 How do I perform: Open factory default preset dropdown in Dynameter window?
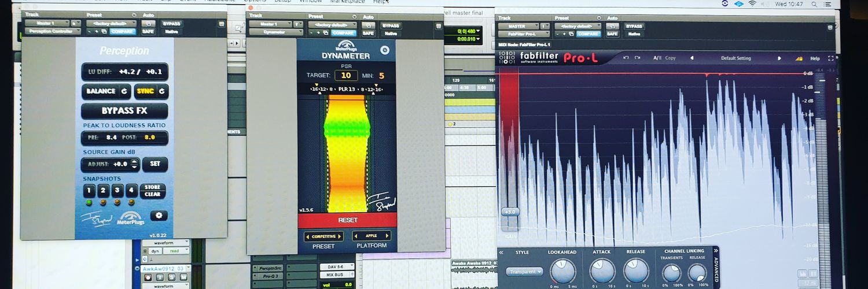pos(333,25)
